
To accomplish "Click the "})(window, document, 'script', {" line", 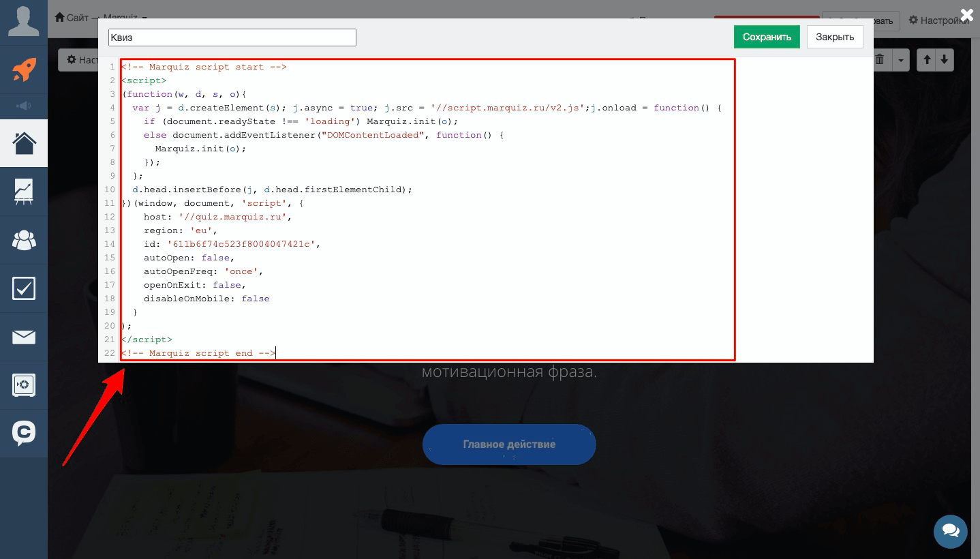I will tap(212, 203).
